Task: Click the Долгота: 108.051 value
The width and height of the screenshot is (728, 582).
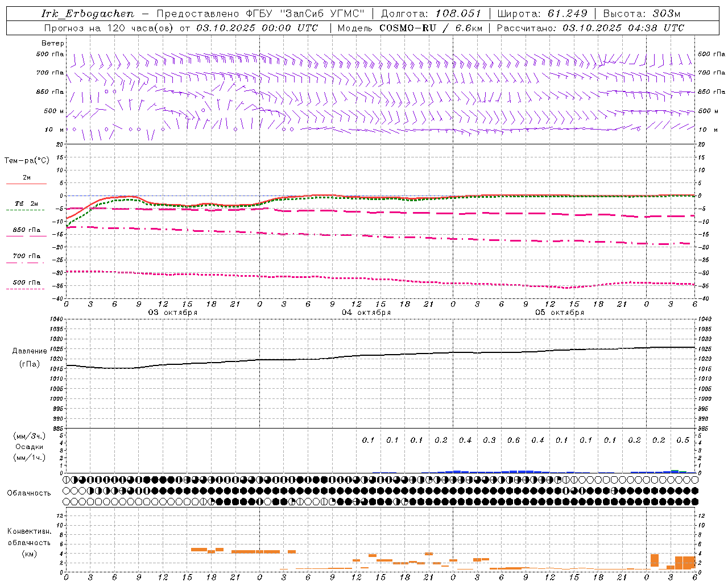Action: click(431, 14)
